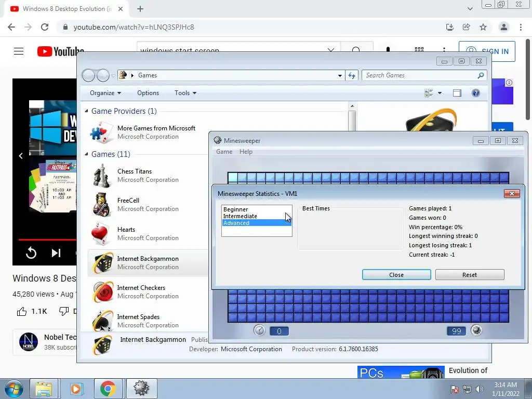This screenshot has width=532, height=399.
Task: Bookmark this page with the star icon
Action: click(483, 27)
